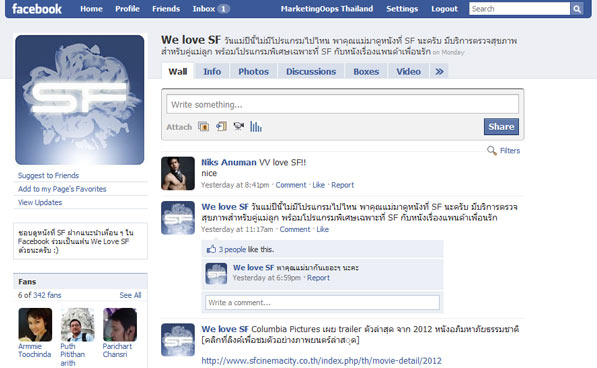
Task: Switch to the Photos tab
Action: (x=254, y=71)
